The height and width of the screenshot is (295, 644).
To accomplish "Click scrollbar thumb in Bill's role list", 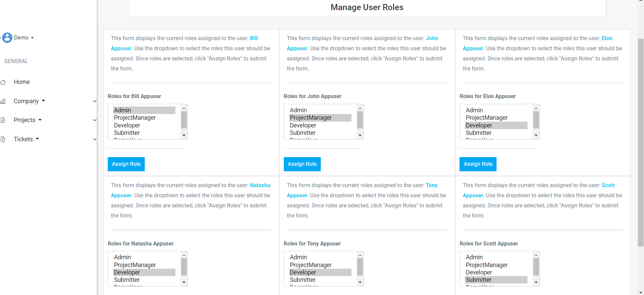I will point(184,120).
